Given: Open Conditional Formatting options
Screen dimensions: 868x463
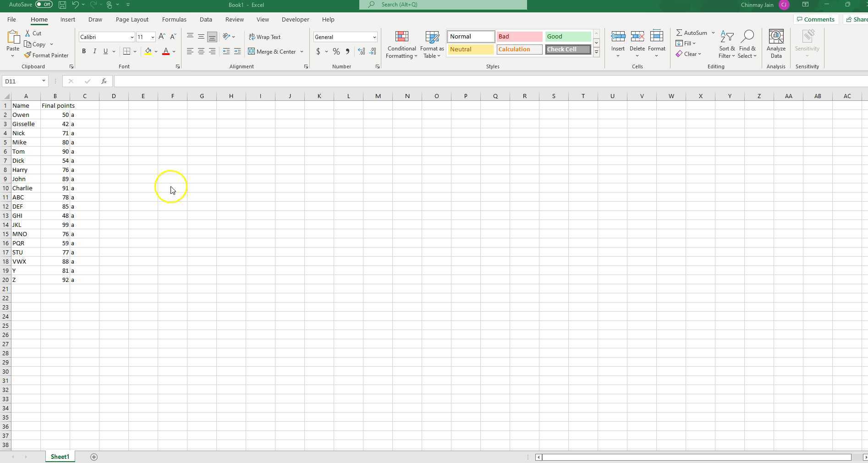Looking at the screenshot, I should [401, 44].
